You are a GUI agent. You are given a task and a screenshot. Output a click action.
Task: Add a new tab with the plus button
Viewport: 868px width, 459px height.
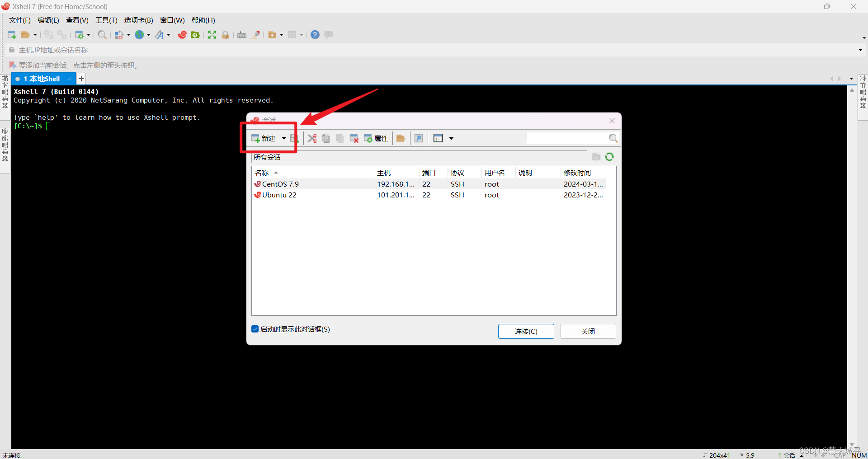(x=81, y=79)
